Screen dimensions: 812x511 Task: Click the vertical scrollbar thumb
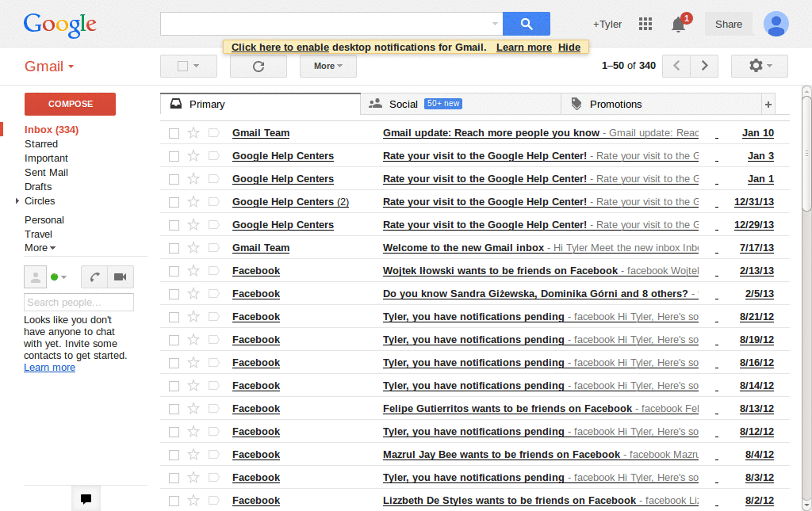coord(806,153)
